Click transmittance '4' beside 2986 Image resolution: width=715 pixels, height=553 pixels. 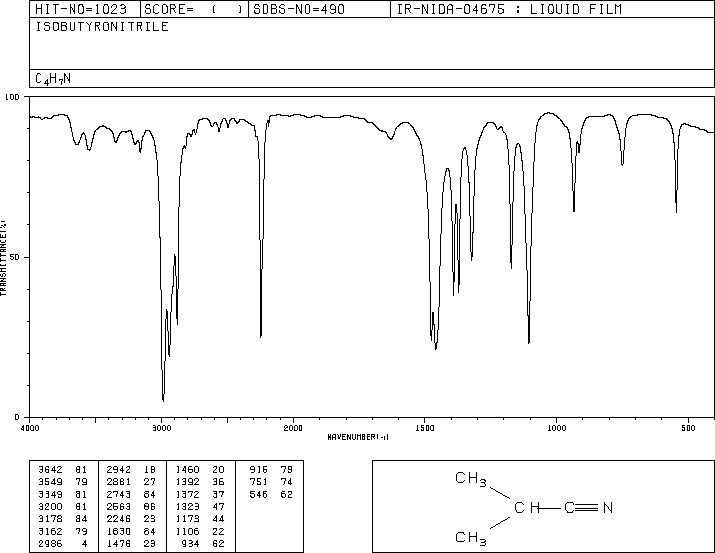[84, 543]
